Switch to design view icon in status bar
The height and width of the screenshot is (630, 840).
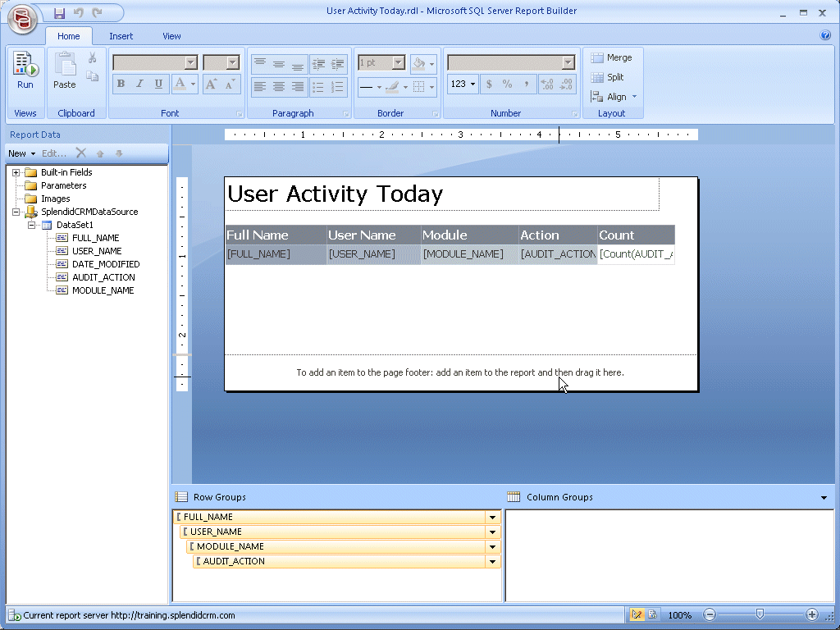637,614
